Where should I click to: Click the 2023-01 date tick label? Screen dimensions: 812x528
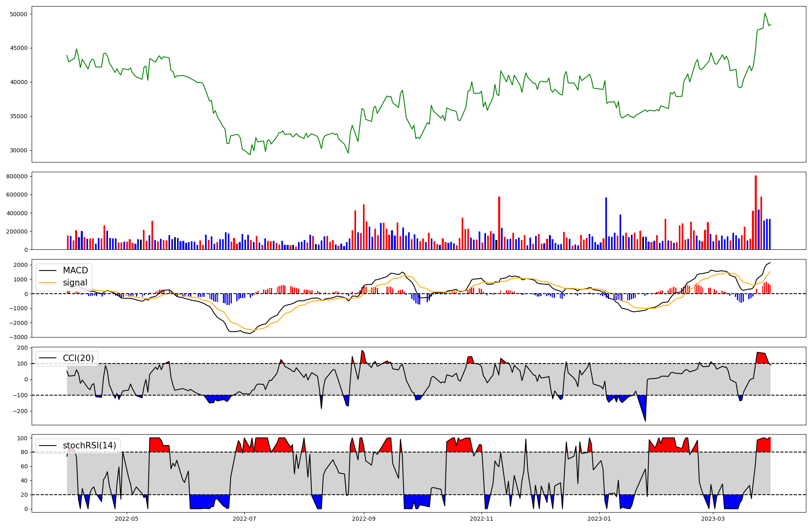click(x=599, y=519)
